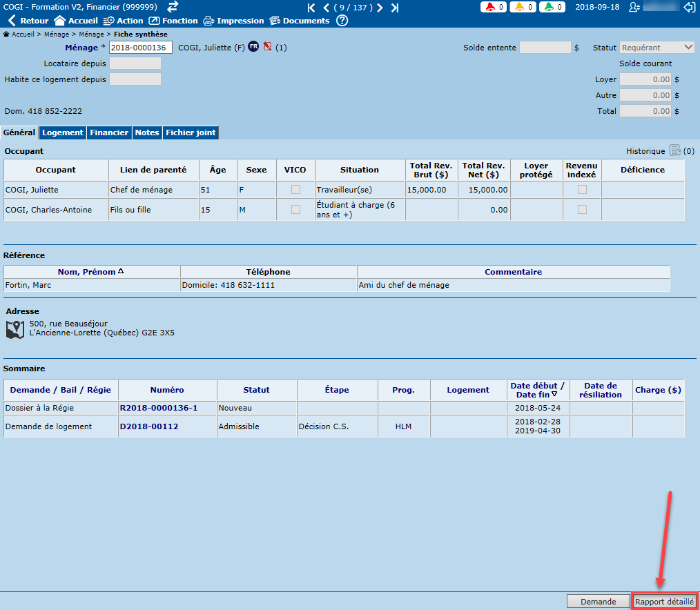Sort summary by Date début / Date fin

(537, 390)
